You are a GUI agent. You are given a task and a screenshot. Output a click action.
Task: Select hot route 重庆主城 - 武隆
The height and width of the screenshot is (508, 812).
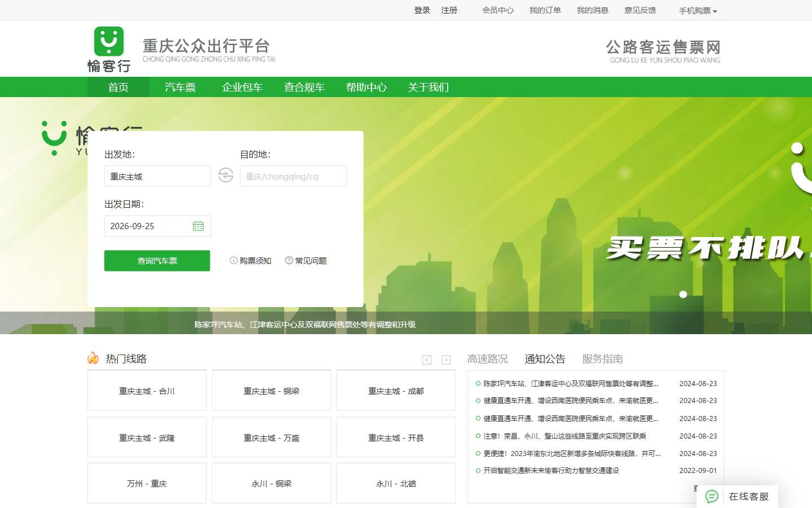click(147, 437)
